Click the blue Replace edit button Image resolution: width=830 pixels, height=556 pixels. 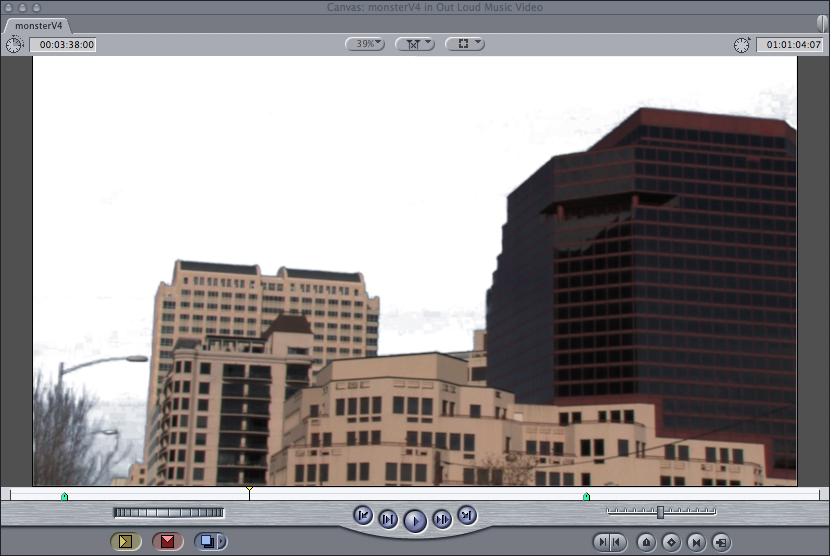[x=206, y=542]
